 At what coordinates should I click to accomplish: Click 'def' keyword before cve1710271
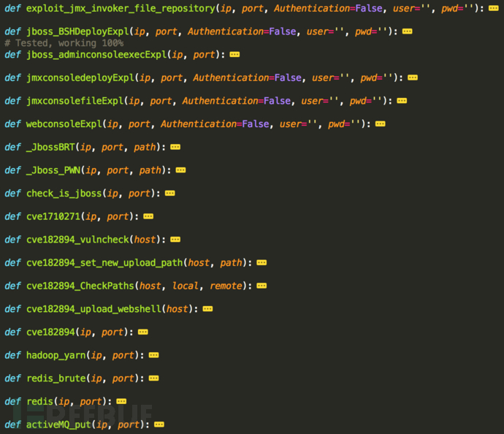(12, 217)
